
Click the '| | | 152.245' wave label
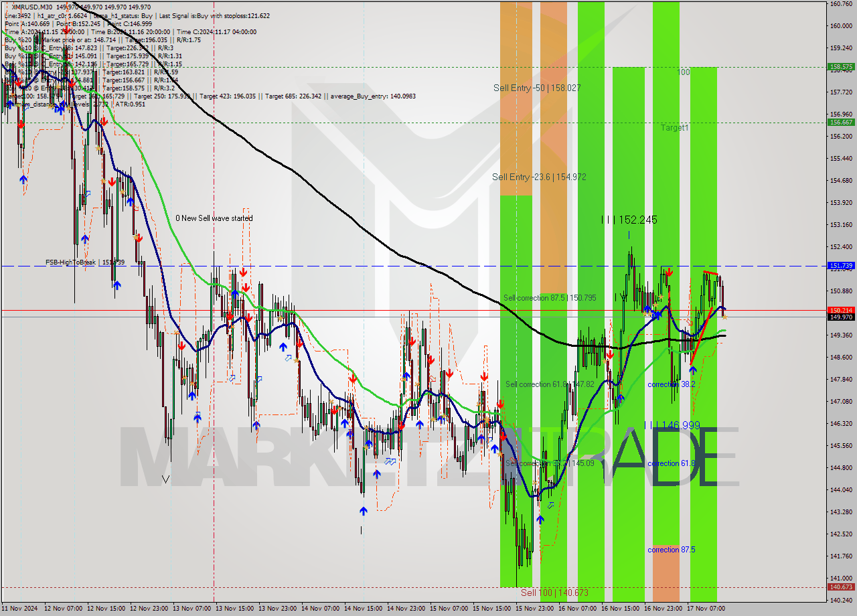pos(629,220)
